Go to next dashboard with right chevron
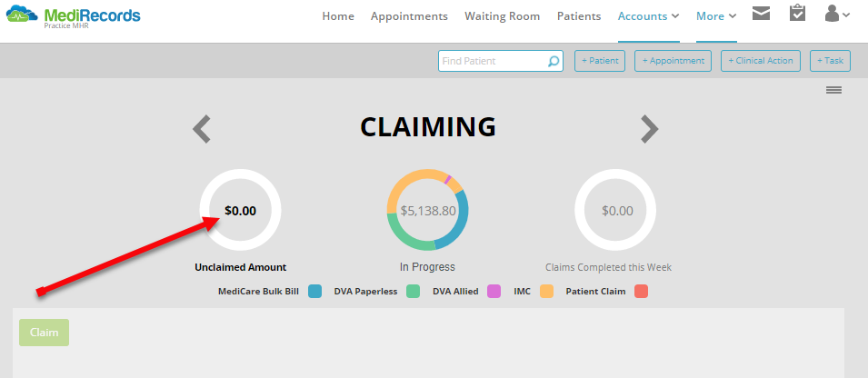 648,129
